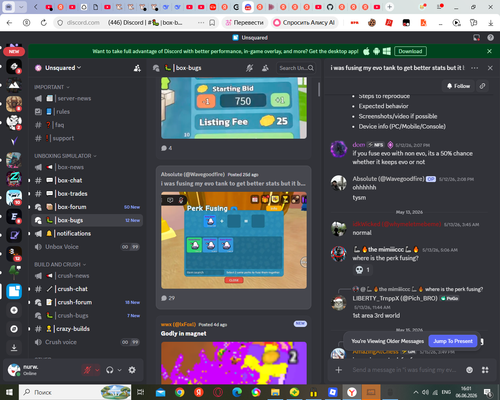Open Microsoft Edge from the taskbar
The width and height of the screenshot is (500, 400).
point(237,392)
